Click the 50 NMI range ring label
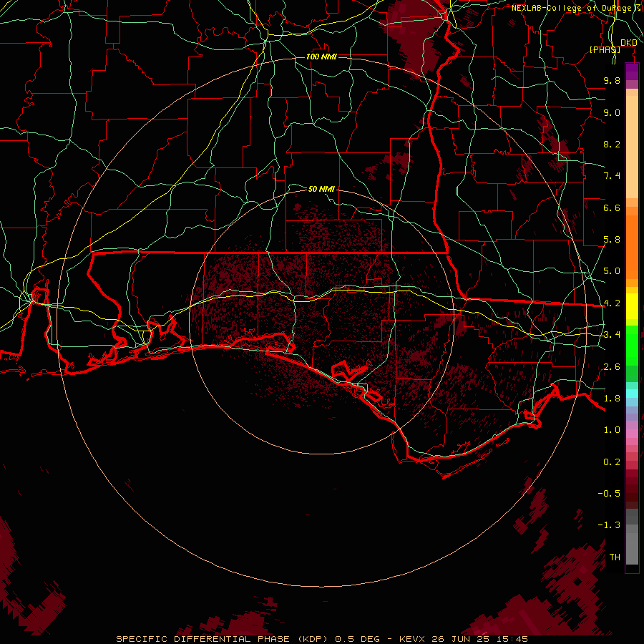This screenshot has width=644, height=644. click(x=321, y=189)
